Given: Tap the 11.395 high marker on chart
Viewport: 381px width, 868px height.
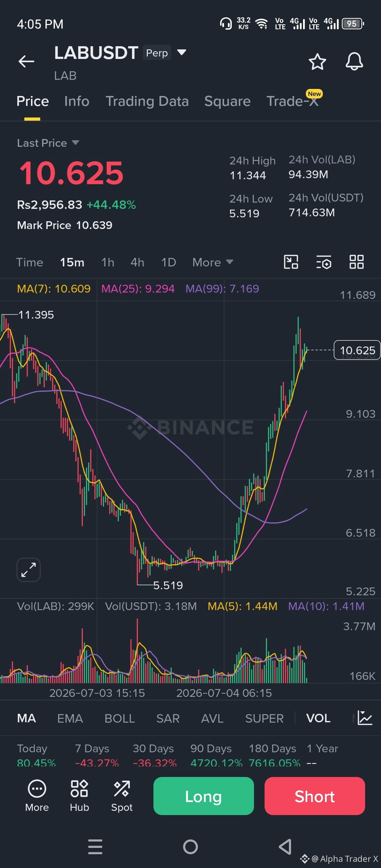Looking at the screenshot, I should 36,315.
